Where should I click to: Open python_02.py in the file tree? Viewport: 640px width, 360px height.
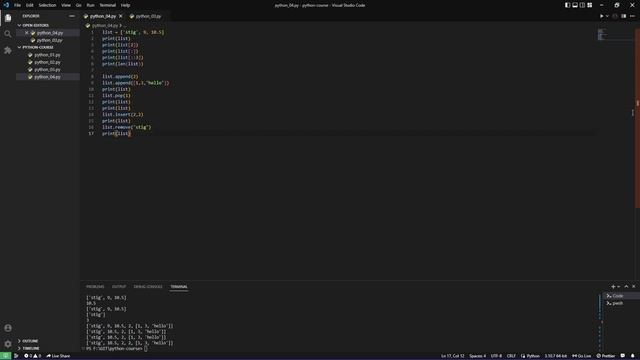(x=47, y=62)
